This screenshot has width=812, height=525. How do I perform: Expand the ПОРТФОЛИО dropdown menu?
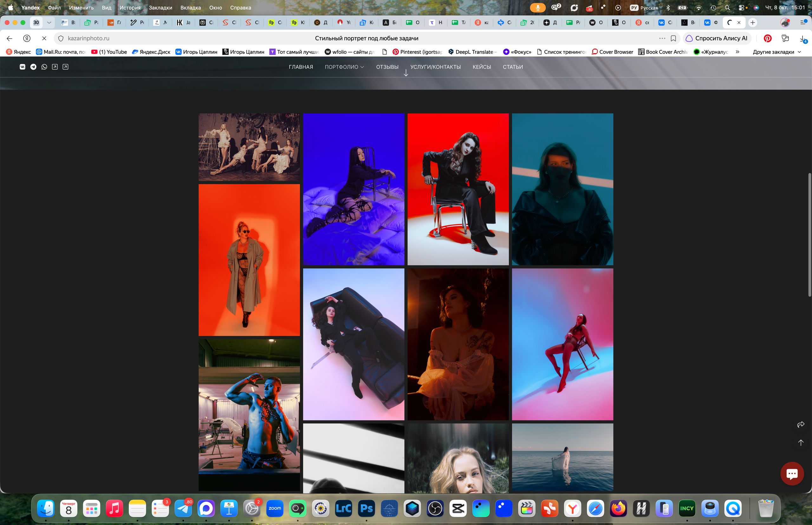[344, 67]
